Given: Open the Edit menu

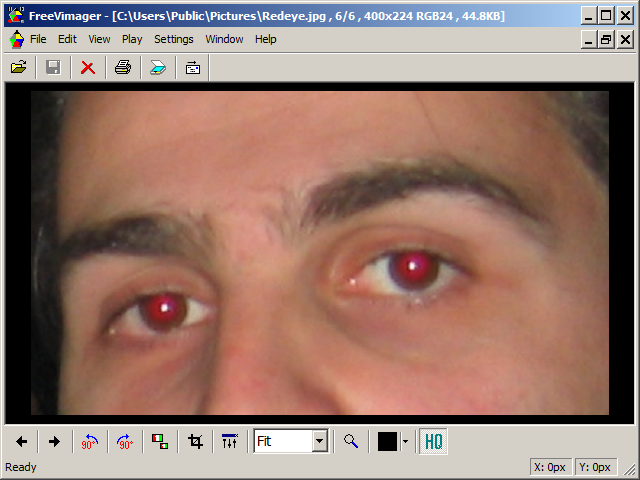Looking at the screenshot, I should 67,39.
